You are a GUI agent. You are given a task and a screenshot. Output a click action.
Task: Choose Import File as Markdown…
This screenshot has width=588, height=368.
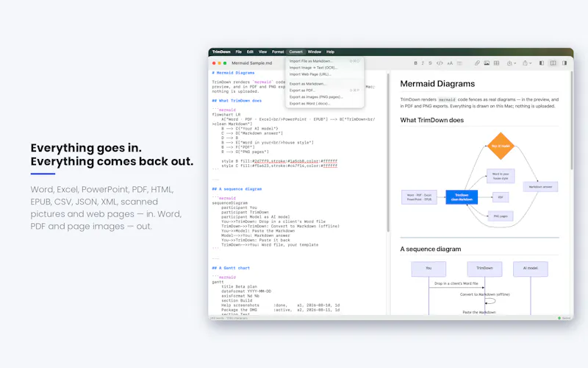point(324,61)
